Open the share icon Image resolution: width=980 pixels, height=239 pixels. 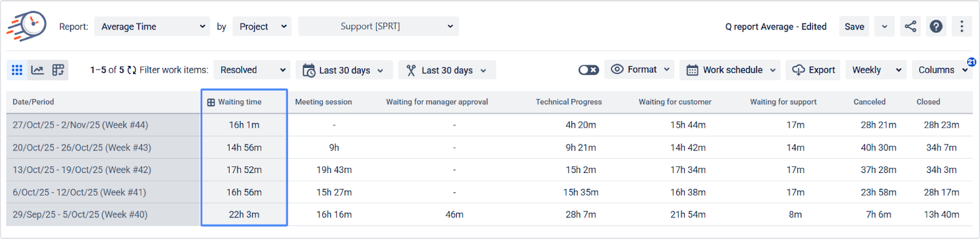point(911,26)
